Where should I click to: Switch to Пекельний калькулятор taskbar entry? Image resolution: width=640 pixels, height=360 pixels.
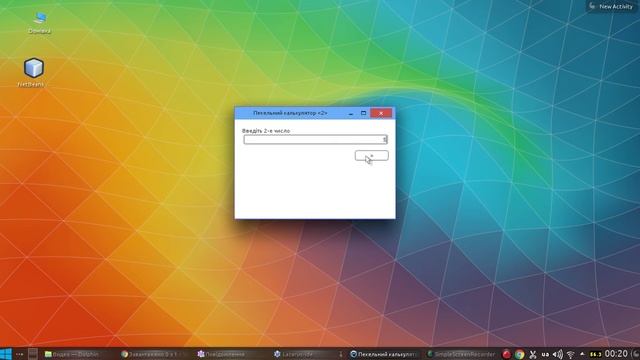(x=384, y=354)
